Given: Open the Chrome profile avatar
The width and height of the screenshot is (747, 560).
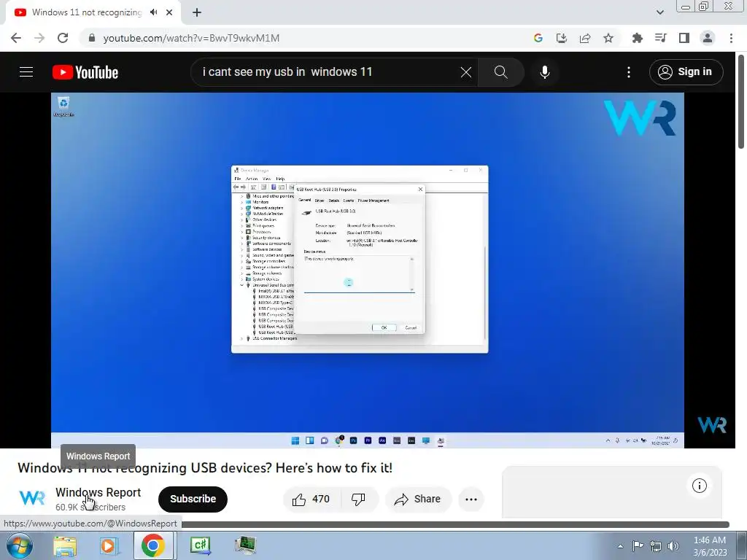Looking at the screenshot, I should [708, 38].
